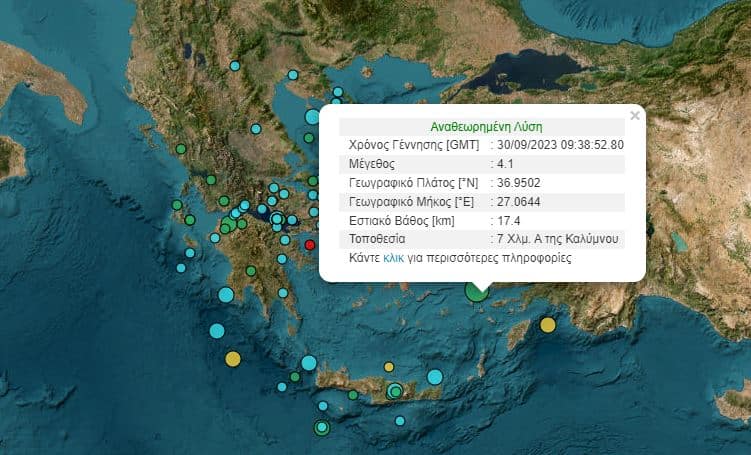Image resolution: width=751 pixels, height=455 pixels.
Task: Select the yellow marker southwest of the Peloponnese
Action: 233,359
